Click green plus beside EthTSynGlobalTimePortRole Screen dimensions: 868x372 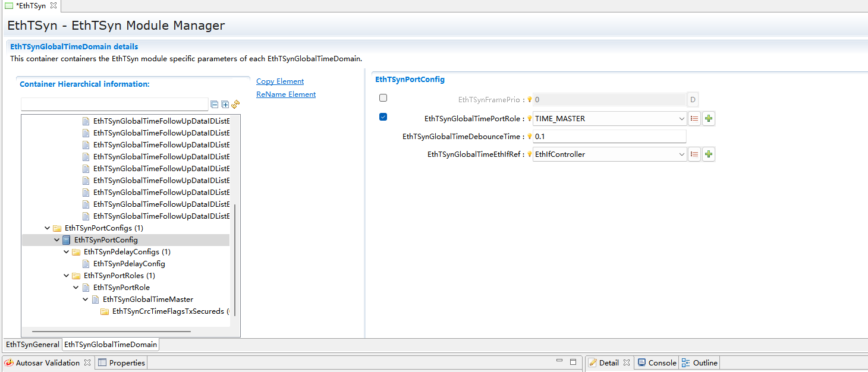[708, 119]
